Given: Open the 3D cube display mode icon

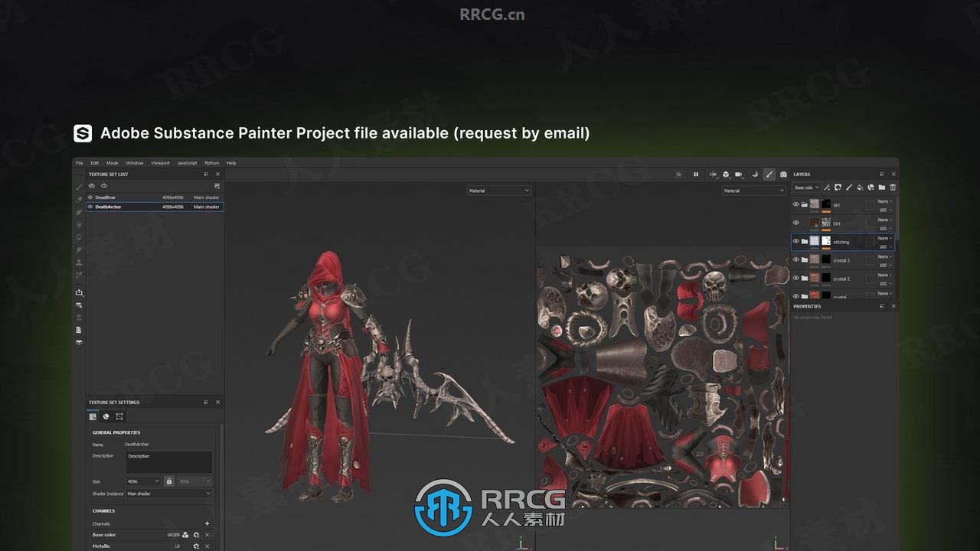Looking at the screenshot, I should tap(726, 174).
